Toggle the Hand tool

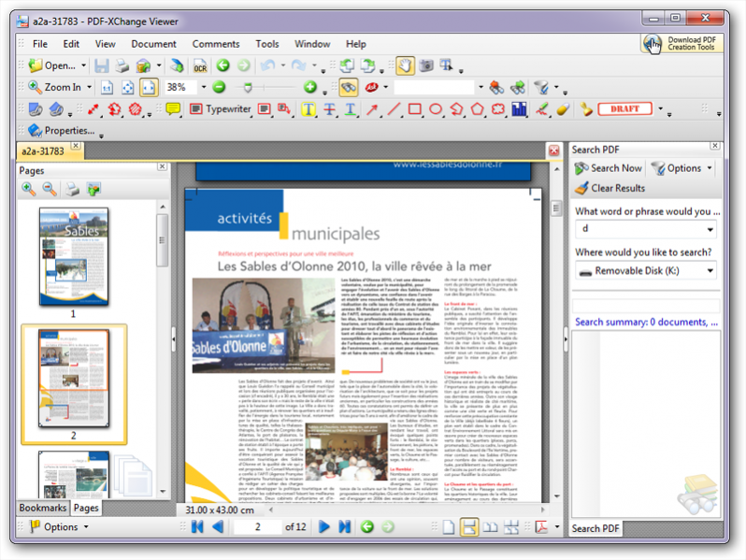click(x=404, y=65)
